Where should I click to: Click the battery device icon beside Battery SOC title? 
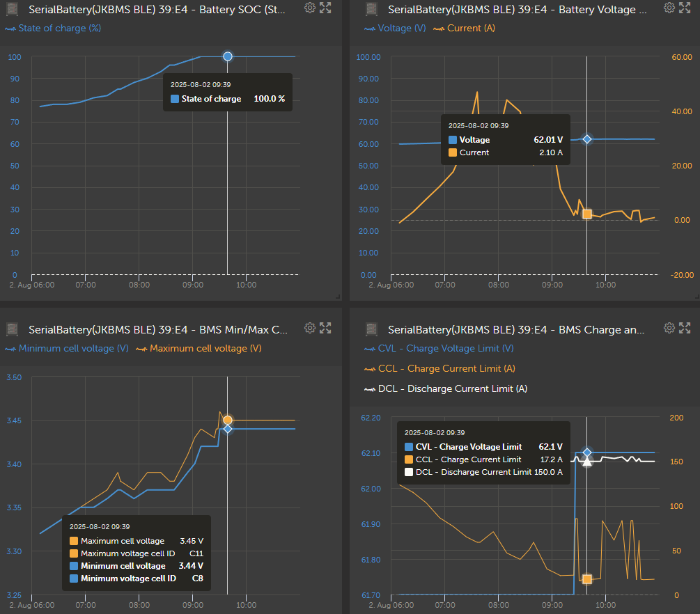13,10
